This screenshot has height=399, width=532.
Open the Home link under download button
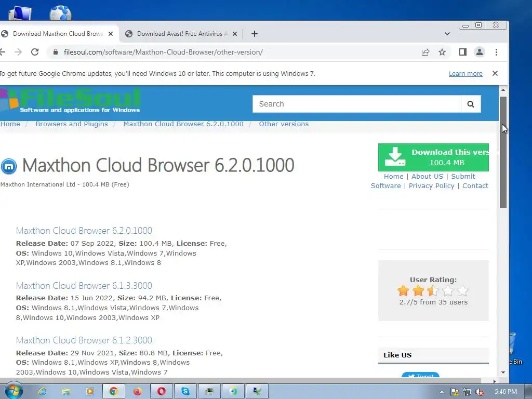point(394,177)
